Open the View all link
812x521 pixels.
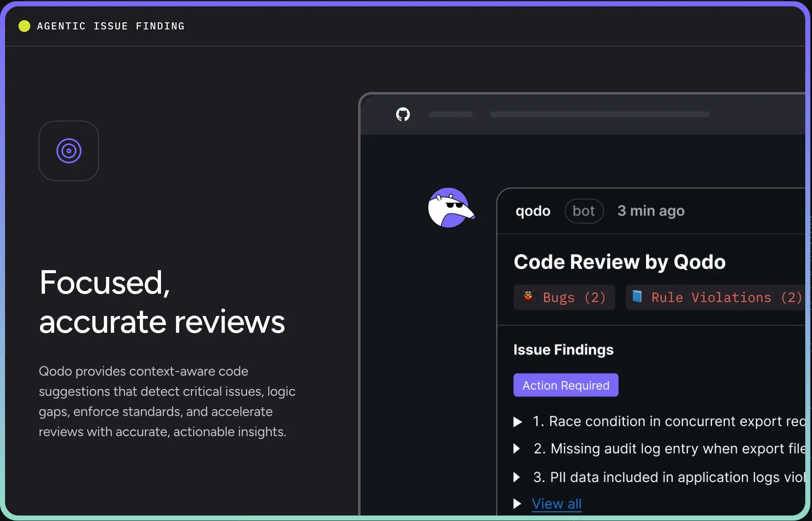556,503
